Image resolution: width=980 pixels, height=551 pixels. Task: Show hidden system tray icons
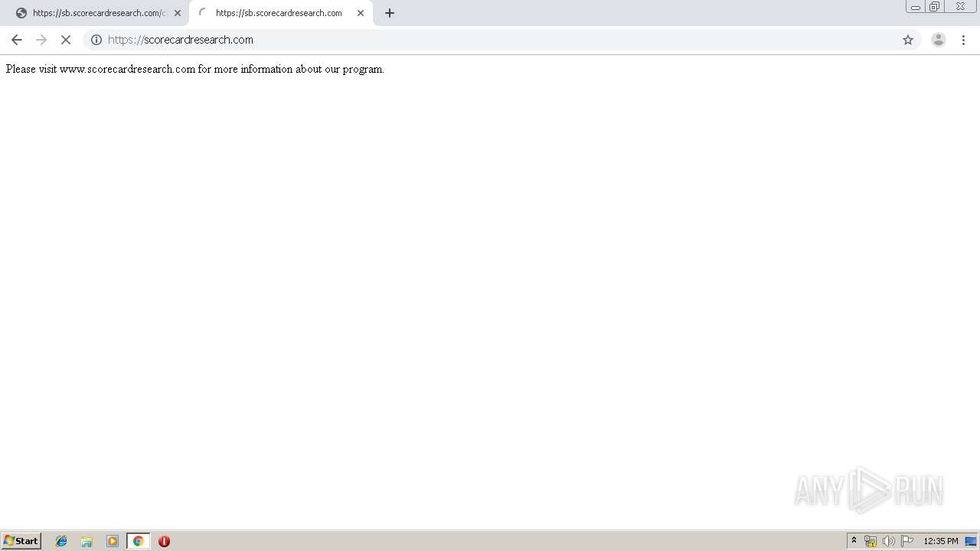(854, 541)
